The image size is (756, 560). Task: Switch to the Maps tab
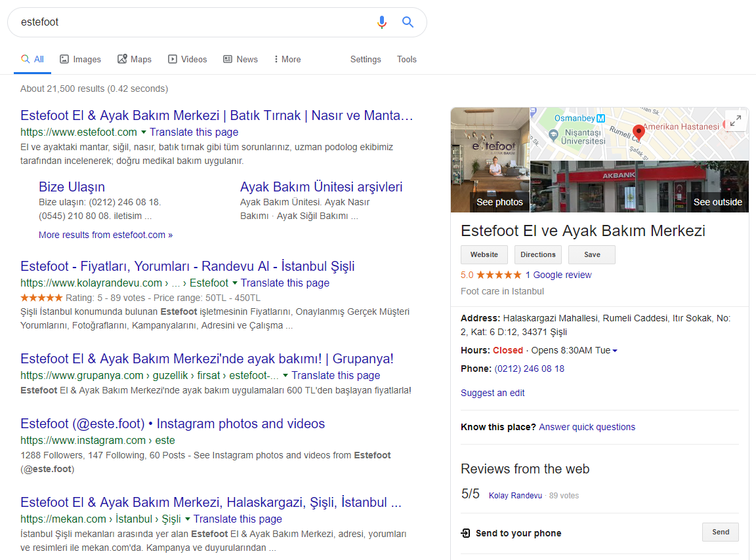[x=135, y=59]
